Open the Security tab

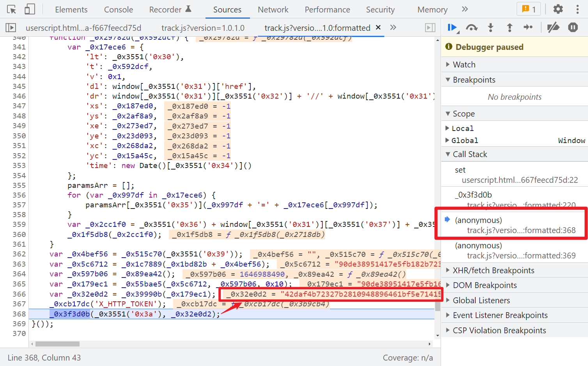tap(380, 9)
